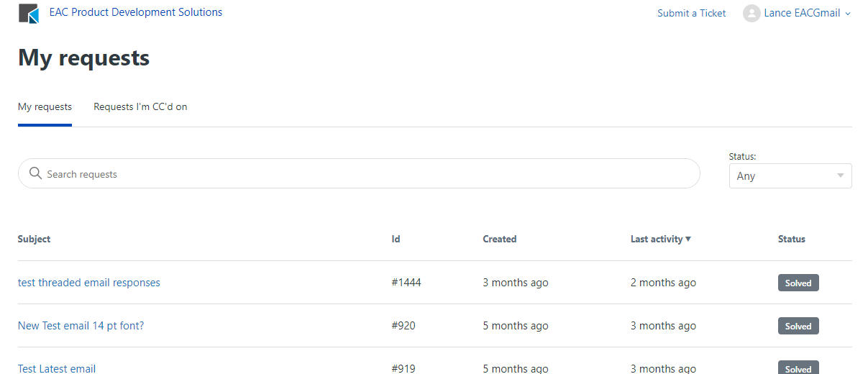Click the Lance EACGmail profile name
Image resolution: width=868 pixels, height=374 pixels.
pyautogui.click(x=802, y=13)
